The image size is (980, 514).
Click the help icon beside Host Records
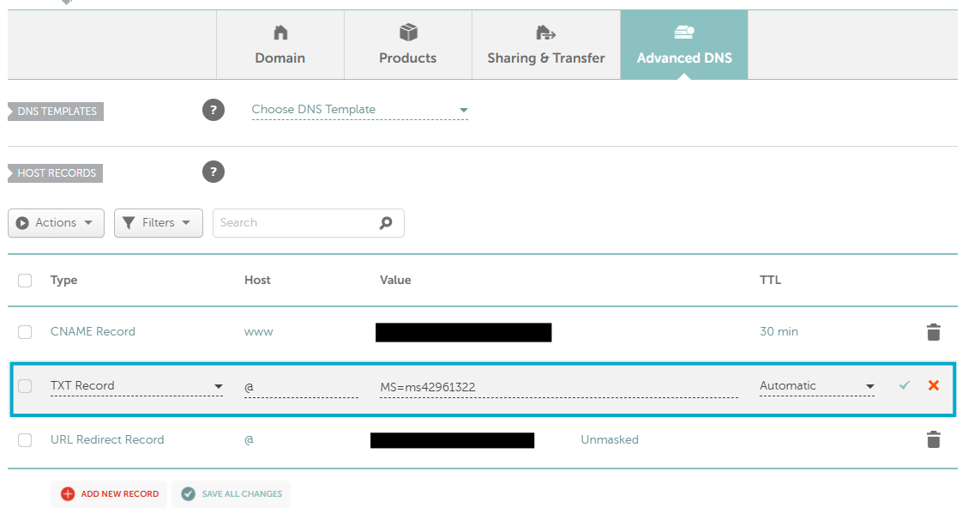tap(213, 172)
